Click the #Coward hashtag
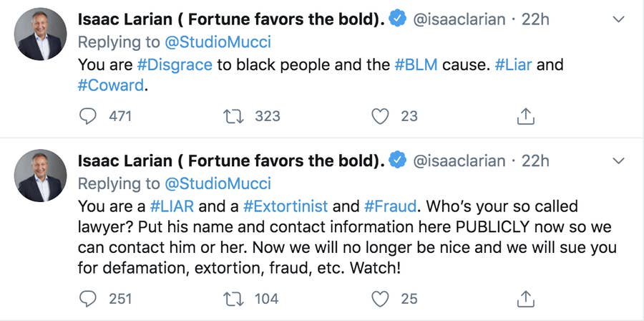This screenshot has width=644, height=321. [111, 86]
